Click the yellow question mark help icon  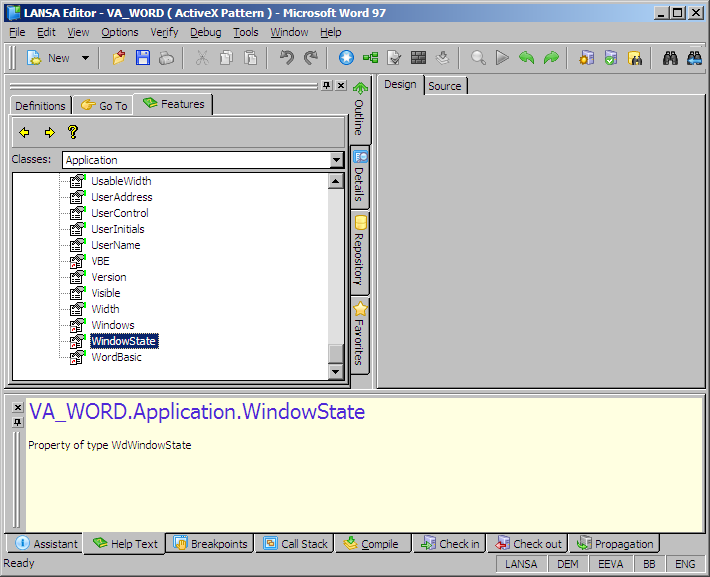point(72,132)
